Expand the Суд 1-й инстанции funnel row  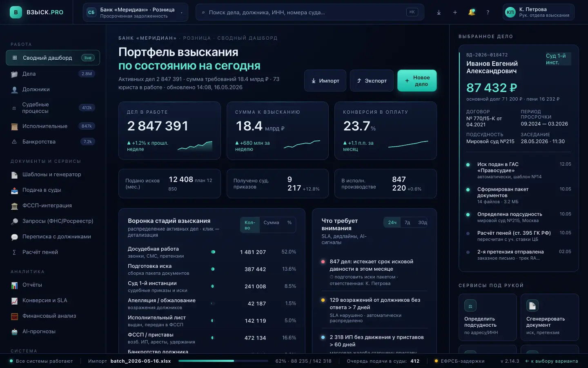tap(212, 287)
